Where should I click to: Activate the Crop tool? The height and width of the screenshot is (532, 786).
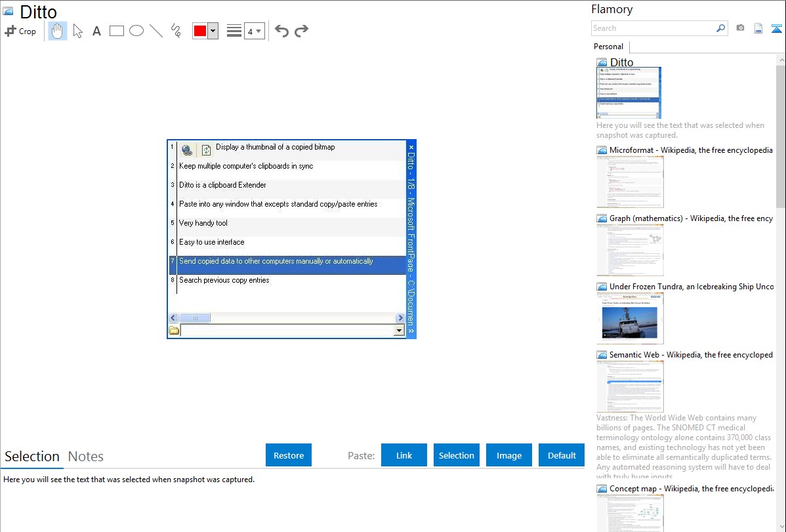pos(20,31)
